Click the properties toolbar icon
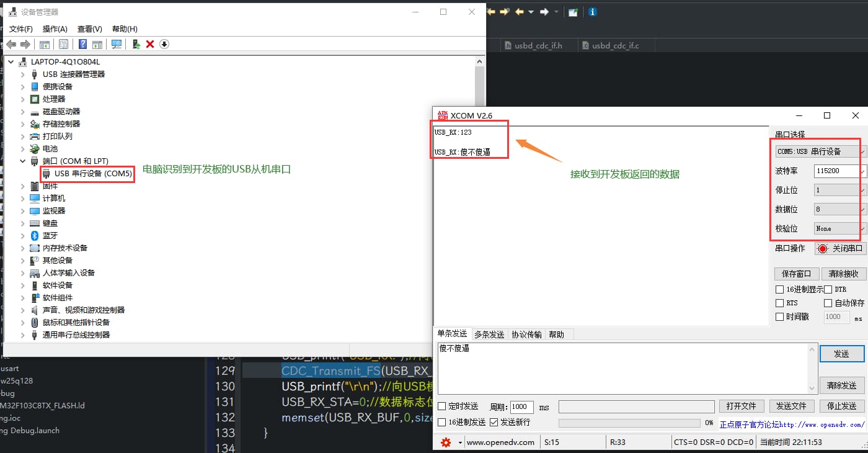The image size is (868, 453). coord(63,44)
